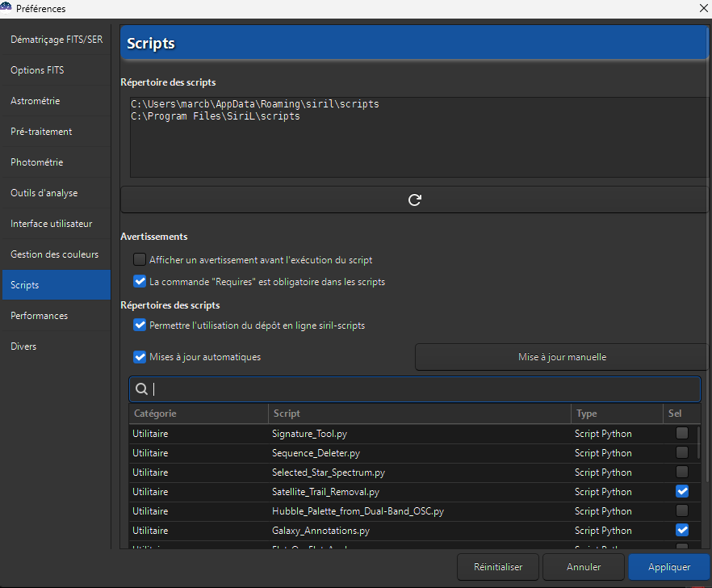Click the Réinitialiser button
This screenshot has height=588, width=712.
498,567
